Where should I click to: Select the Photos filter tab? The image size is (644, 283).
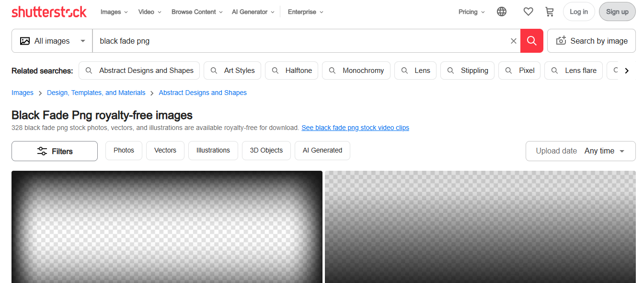(124, 151)
